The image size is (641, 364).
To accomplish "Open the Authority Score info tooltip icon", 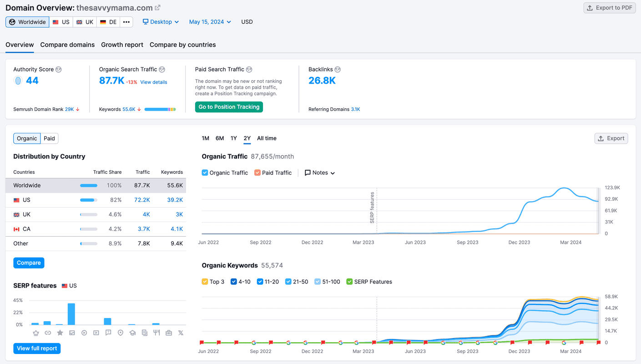I will point(58,69).
